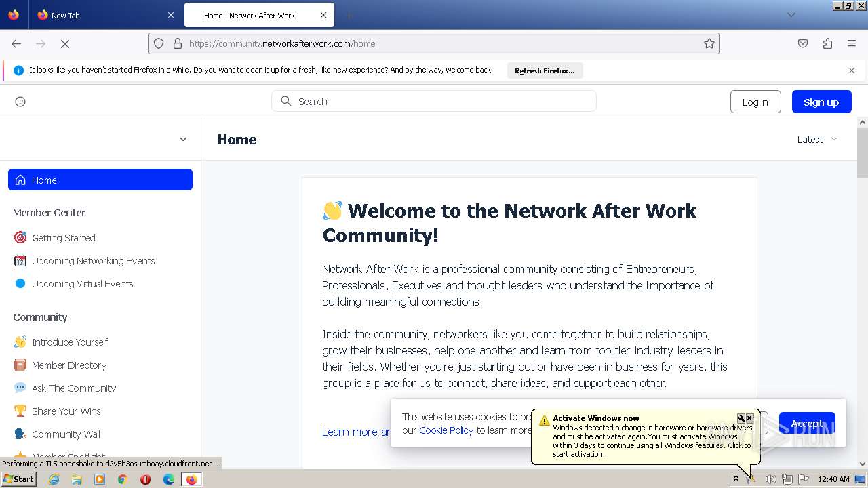Show hidden system tray icons
This screenshot has width=868, height=488.
(736, 479)
